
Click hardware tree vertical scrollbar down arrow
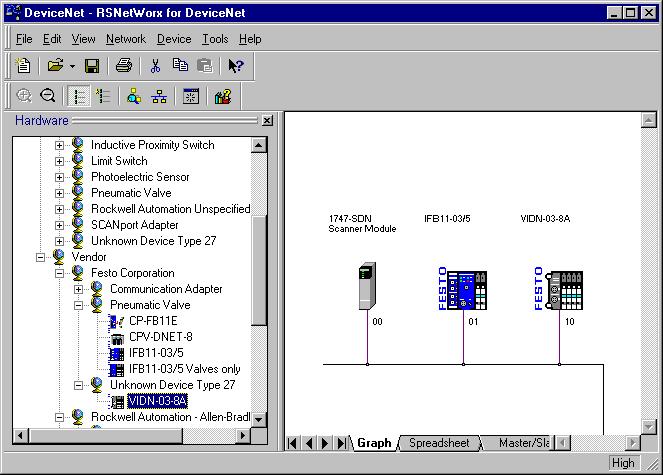258,420
